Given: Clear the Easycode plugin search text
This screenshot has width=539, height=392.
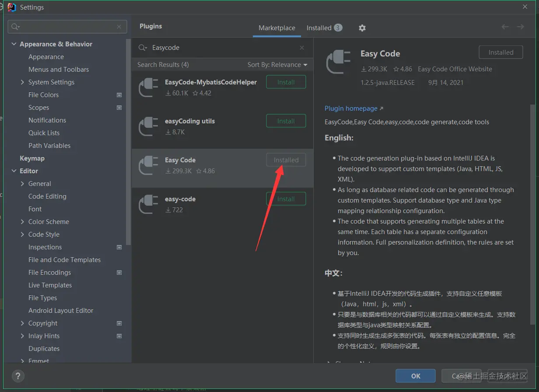Looking at the screenshot, I should pos(302,48).
